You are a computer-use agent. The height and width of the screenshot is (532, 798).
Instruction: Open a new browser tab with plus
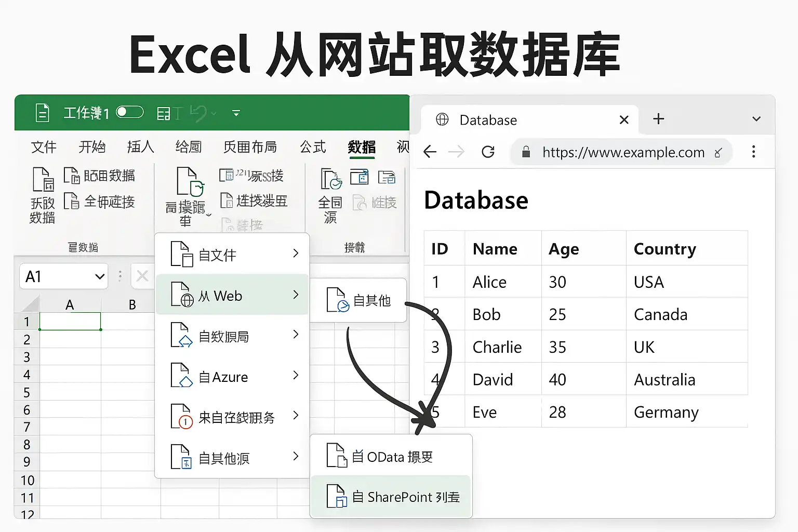658,119
